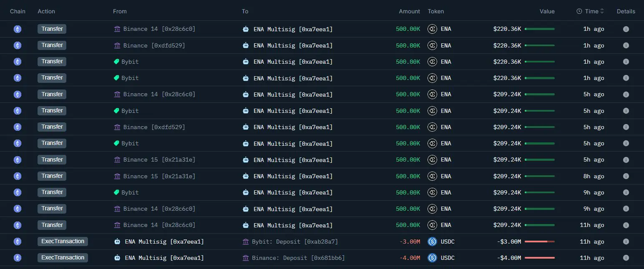The width and height of the screenshot is (644, 269).
Task: Click the -3.00M amount cell
Action: 410,242
